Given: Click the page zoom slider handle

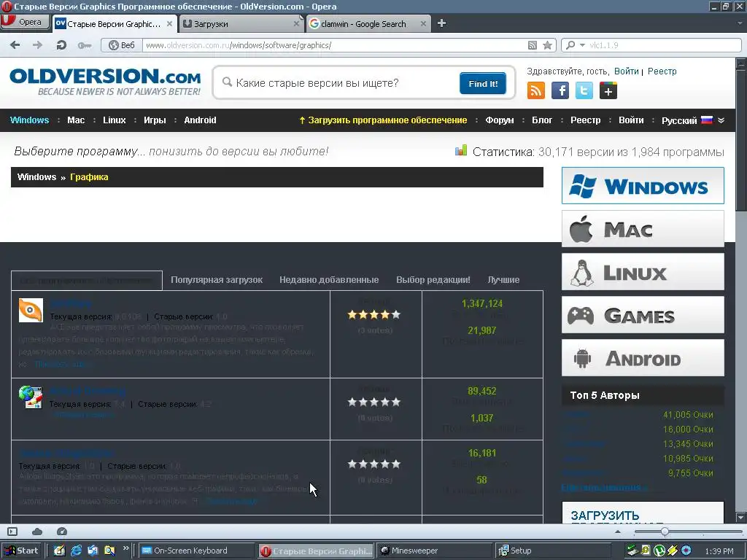Looking at the screenshot, I should tap(665, 532).
